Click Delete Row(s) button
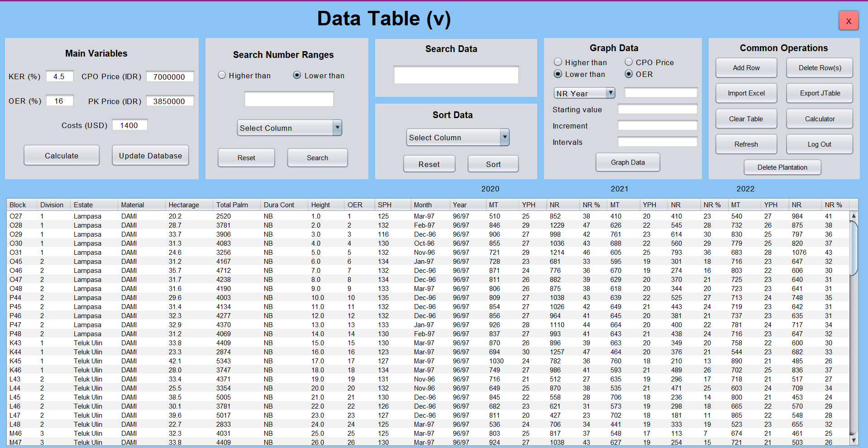The width and height of the screenshot is (868, 448). pos(820,67)
